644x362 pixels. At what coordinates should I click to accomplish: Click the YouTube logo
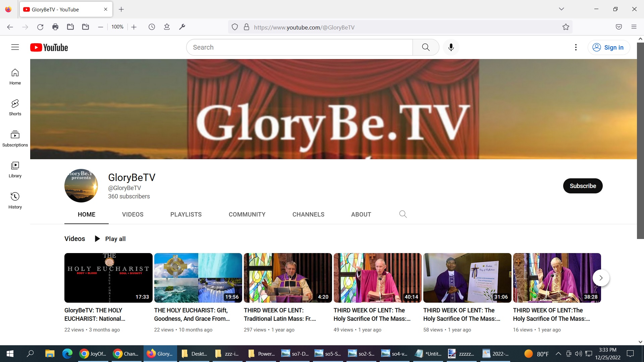49,48
